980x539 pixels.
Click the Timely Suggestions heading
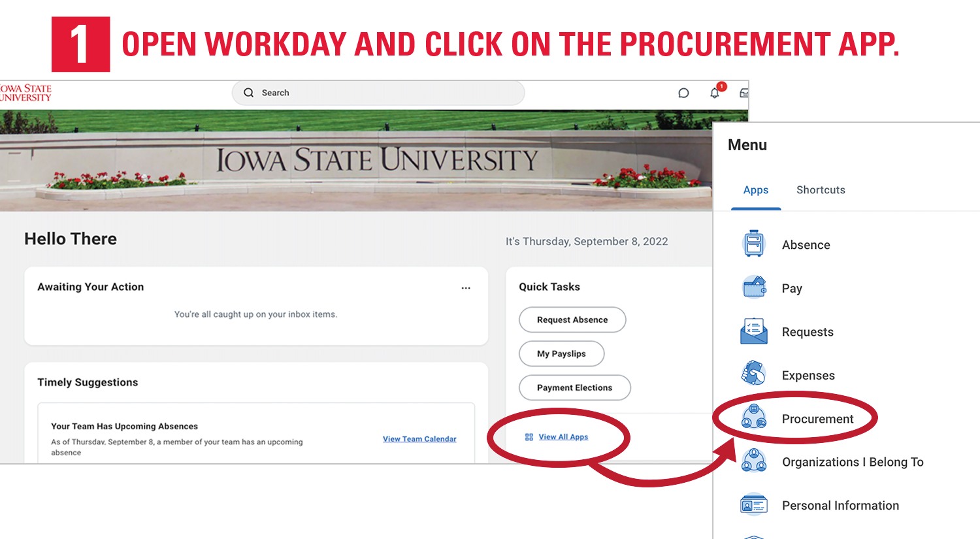tap(88, 382)
